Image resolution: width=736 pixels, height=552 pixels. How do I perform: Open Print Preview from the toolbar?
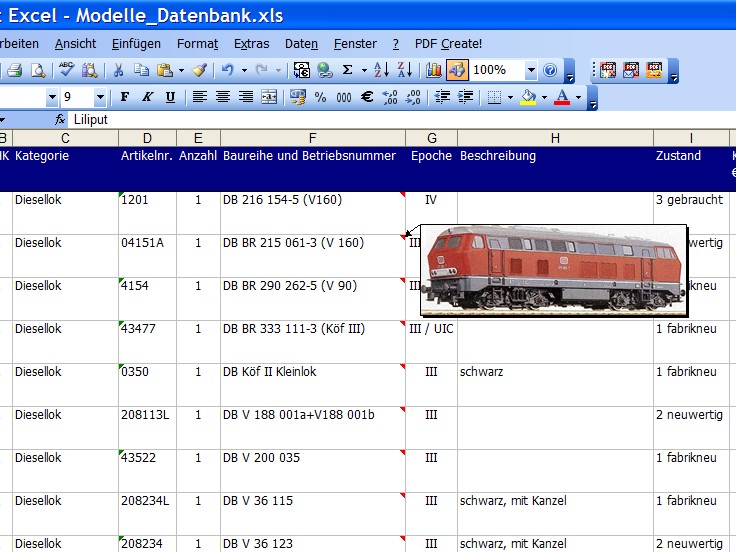point(38,70)
